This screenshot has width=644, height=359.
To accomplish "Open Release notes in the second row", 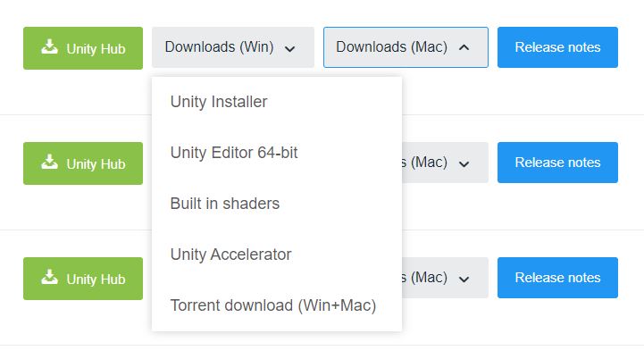I will point(557,163).
